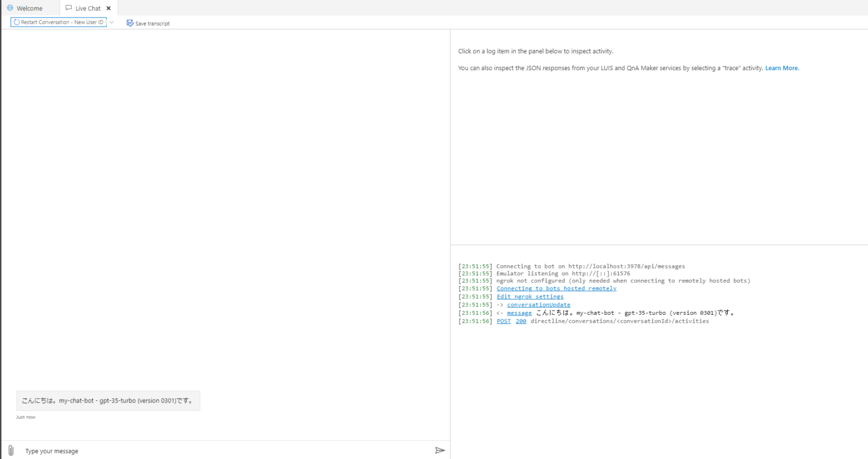Screen dimensions: 868x459
Task: Open the POST log link
Action: 503,321
